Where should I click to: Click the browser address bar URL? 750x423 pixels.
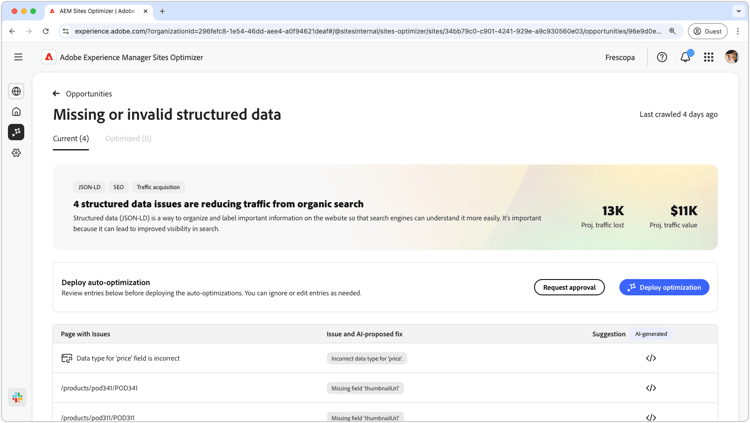click(x=367, y=31)
